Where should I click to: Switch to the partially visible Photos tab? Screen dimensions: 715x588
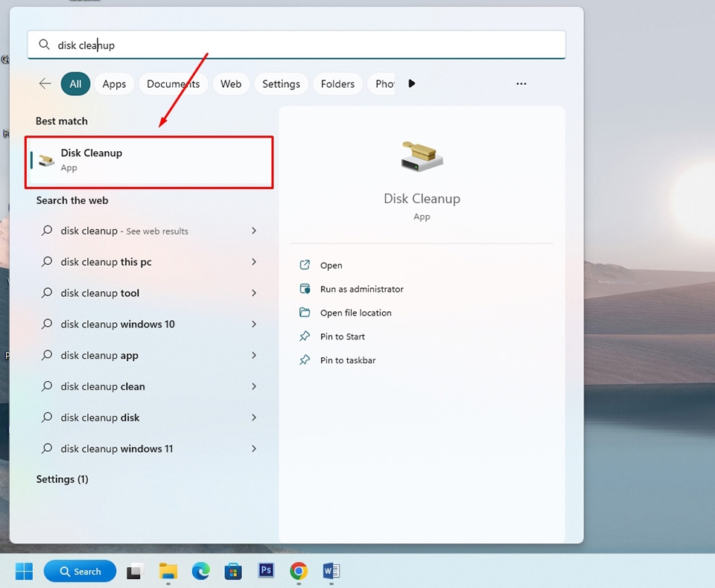382,84
